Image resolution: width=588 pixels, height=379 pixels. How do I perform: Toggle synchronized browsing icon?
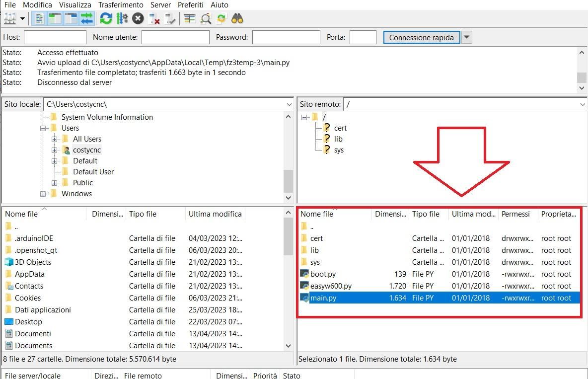(x=221, y=18)
